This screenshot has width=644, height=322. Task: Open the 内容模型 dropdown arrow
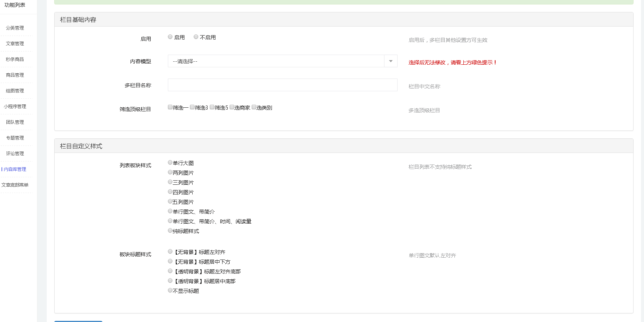coord(390,61)
